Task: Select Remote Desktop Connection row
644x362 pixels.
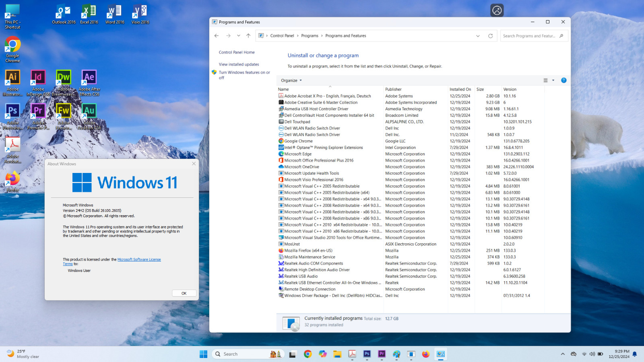Action: 411,289
